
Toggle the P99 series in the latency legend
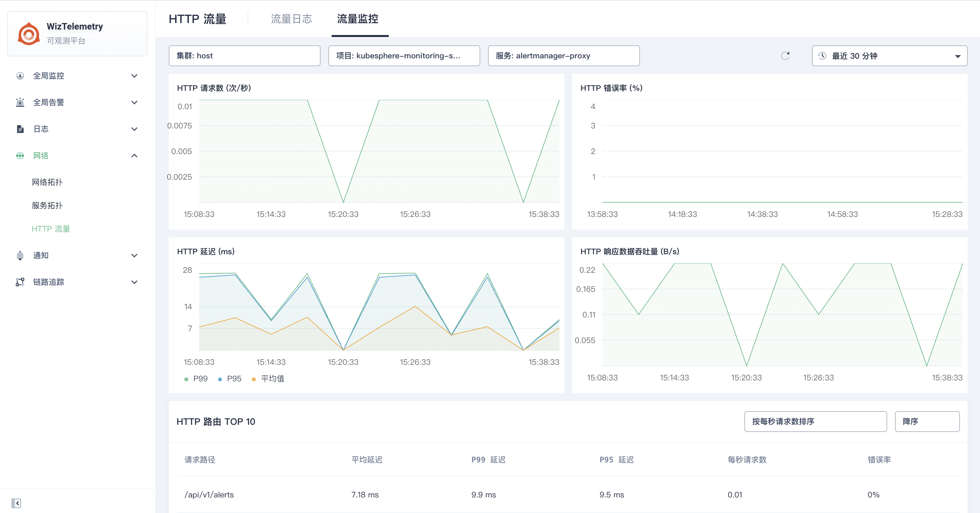pos(196,379)
